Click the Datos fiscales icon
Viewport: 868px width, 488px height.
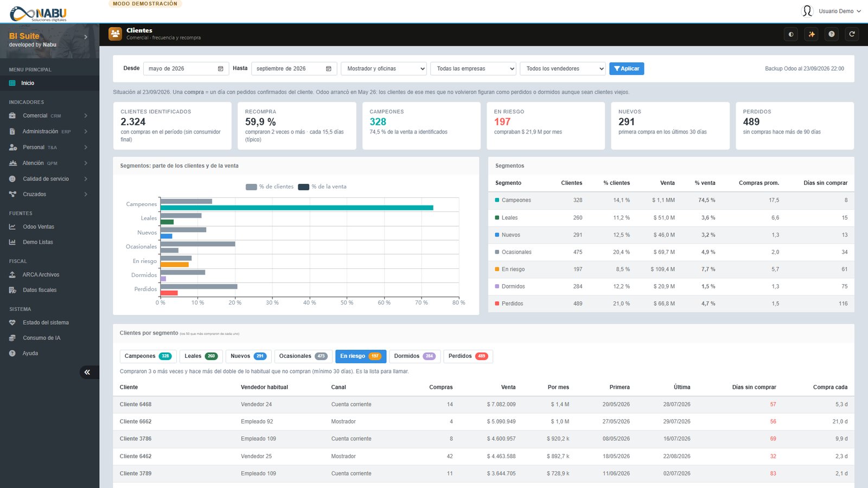coord(12,290)
